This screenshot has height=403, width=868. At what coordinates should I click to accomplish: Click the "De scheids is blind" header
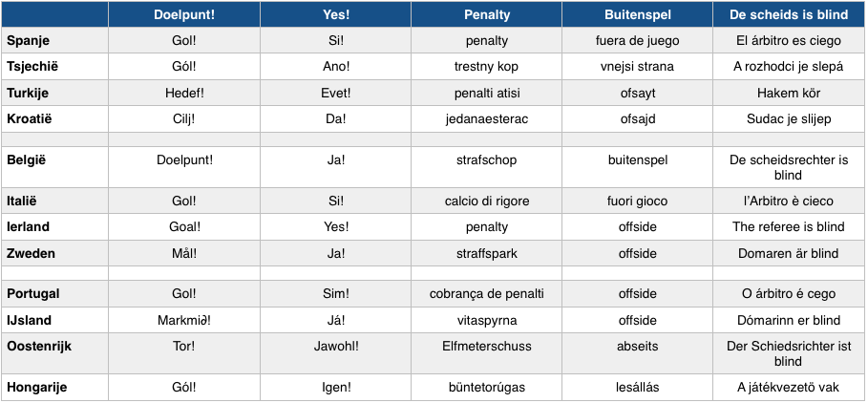click(788, 15)
